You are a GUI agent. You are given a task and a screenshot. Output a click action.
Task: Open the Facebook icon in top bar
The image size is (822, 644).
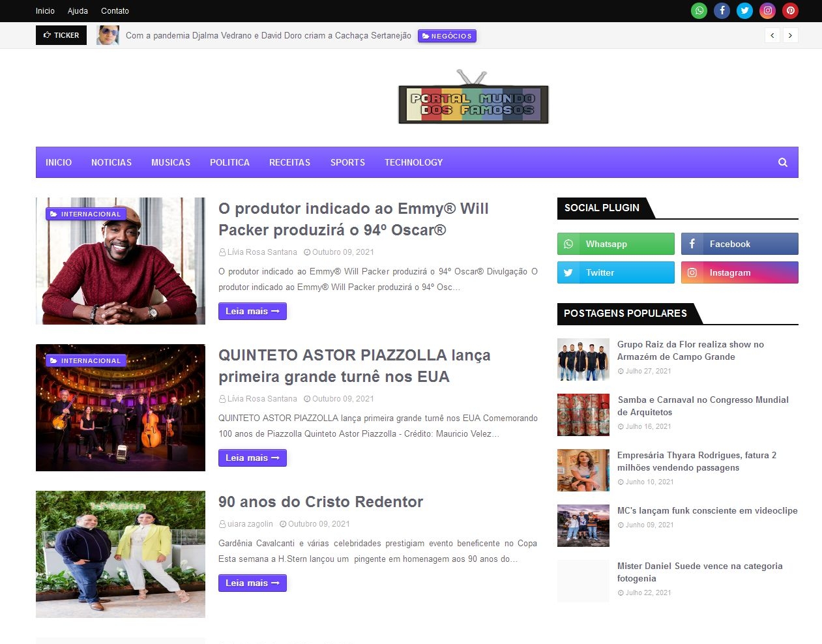[x=722, y=10]
